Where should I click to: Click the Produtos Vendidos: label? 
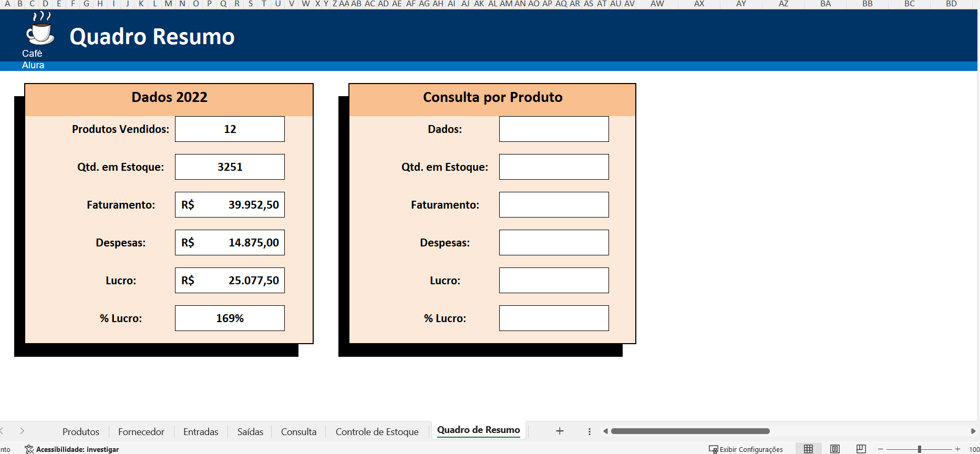(120, 129)
